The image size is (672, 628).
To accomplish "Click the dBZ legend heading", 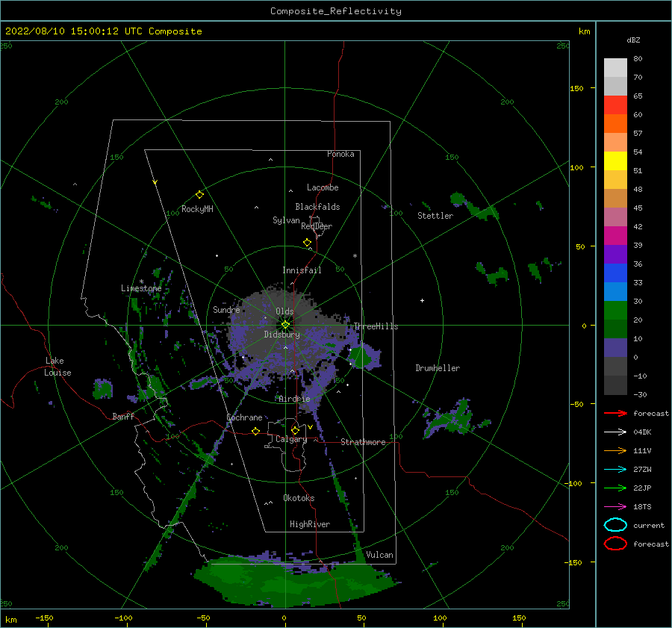I will (633, 40).
